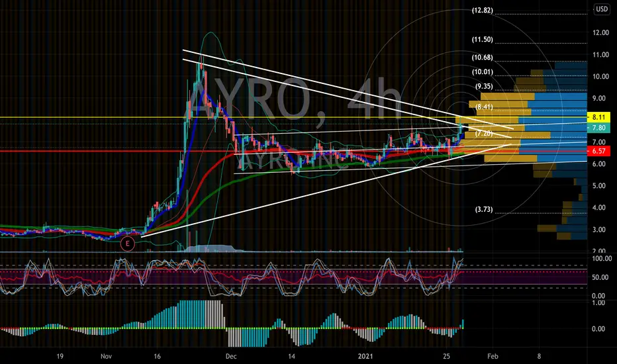Click the 9.00 price axis tick

[x=599, y=99]
